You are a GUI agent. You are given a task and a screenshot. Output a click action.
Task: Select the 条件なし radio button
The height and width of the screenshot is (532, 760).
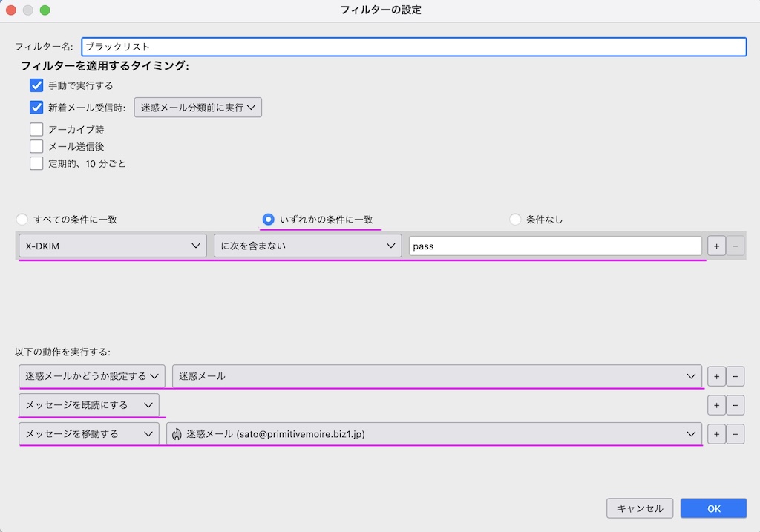(515, 220)
